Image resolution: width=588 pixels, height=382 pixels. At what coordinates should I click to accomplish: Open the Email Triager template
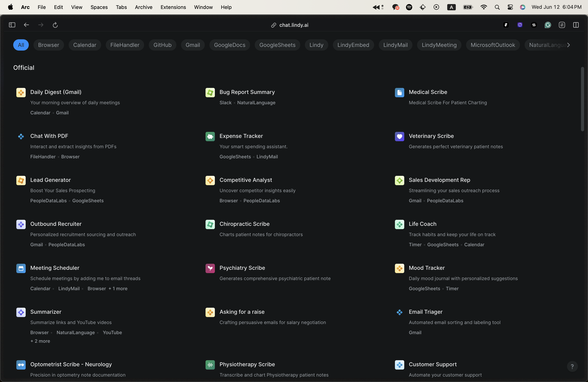[425, 312]
